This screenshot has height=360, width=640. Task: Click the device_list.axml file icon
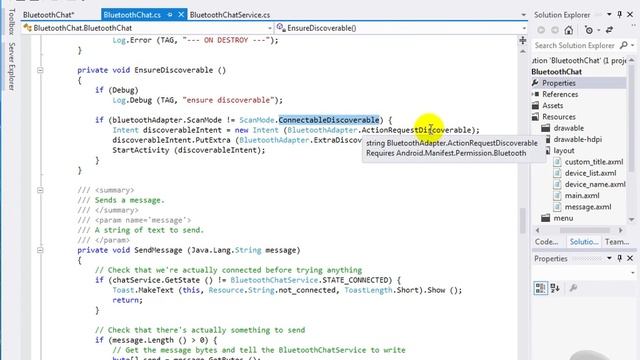(x=557, y=173)
